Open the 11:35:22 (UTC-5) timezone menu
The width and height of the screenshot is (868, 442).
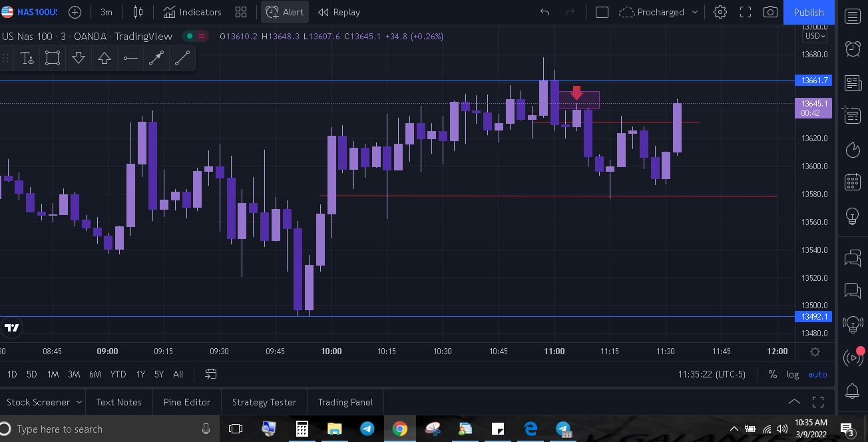[712, 374]
